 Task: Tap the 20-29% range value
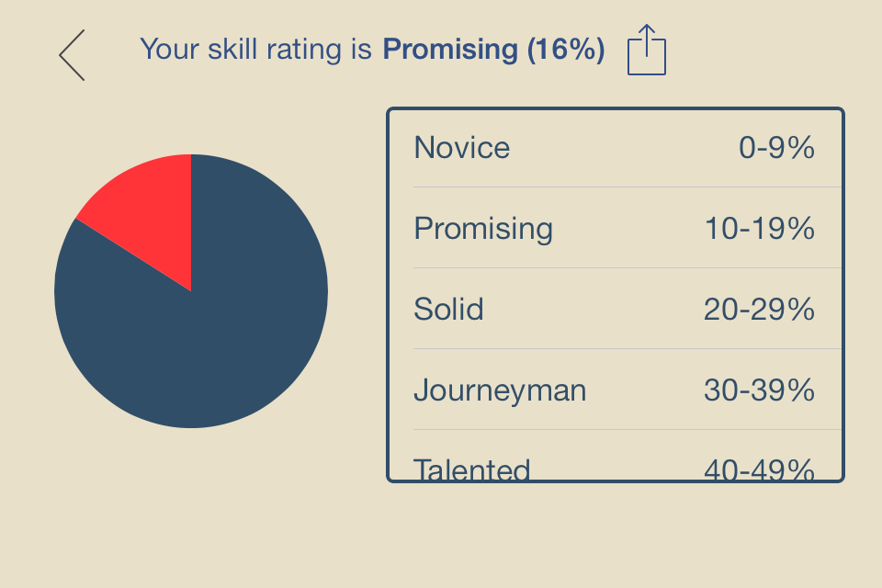[760, 310]
